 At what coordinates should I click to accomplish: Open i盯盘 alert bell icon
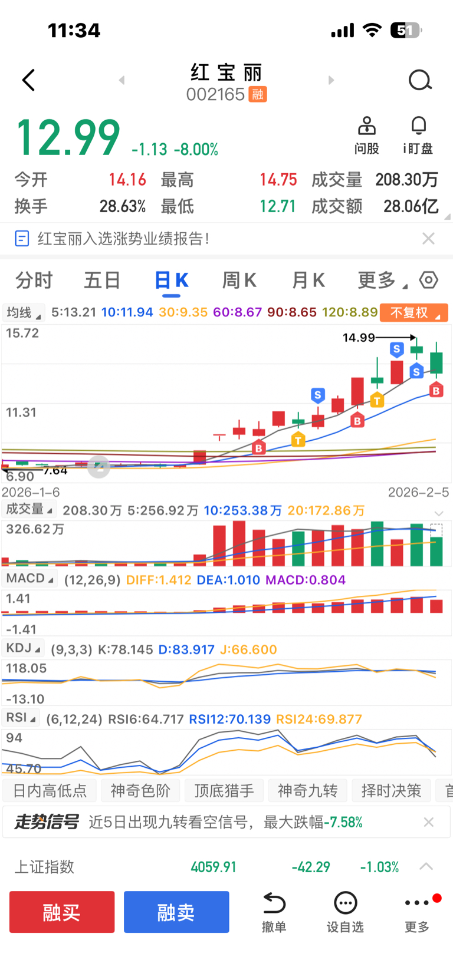pyautogui.click(x=418, y=136)
